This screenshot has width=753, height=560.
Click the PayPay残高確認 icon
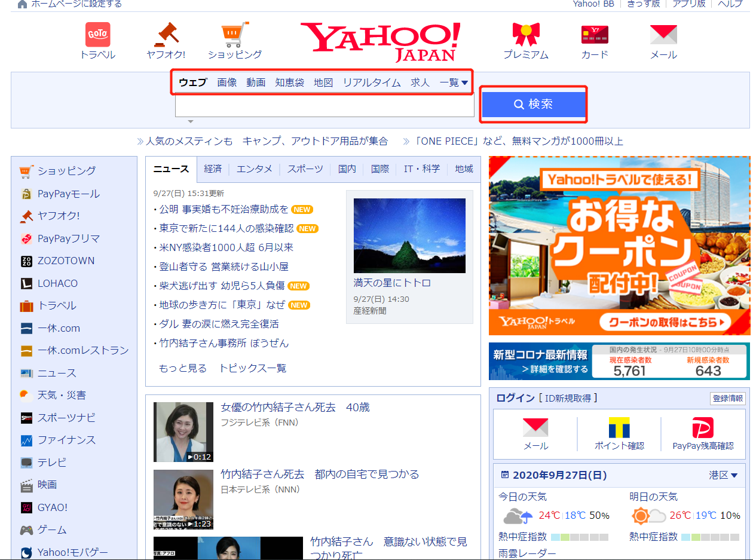(x=703, y=428)
